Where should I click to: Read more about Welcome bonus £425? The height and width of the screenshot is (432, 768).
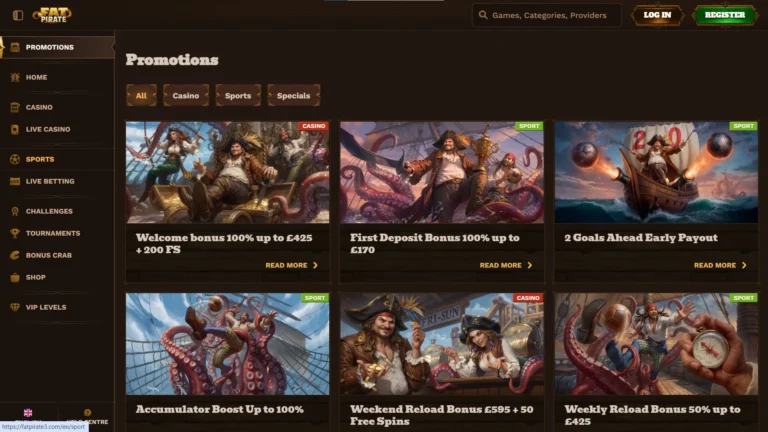point(292,265)
